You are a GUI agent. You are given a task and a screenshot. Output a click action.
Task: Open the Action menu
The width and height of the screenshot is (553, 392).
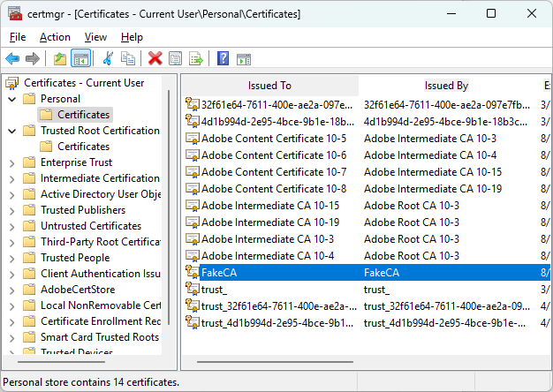(x=55, y=37)
